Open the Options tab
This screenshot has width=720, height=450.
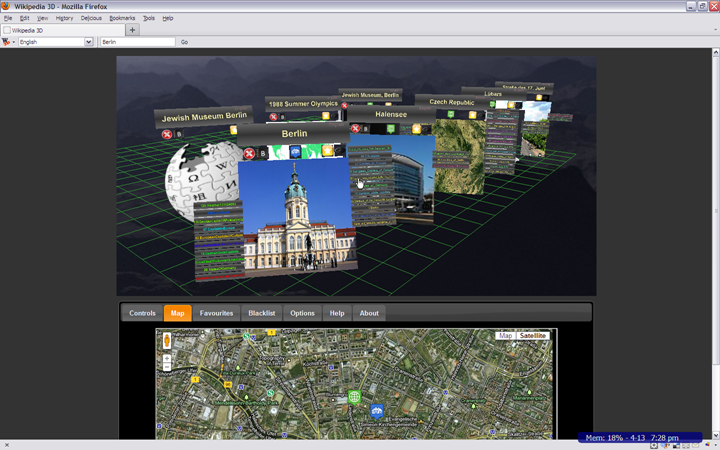(302, 313)
